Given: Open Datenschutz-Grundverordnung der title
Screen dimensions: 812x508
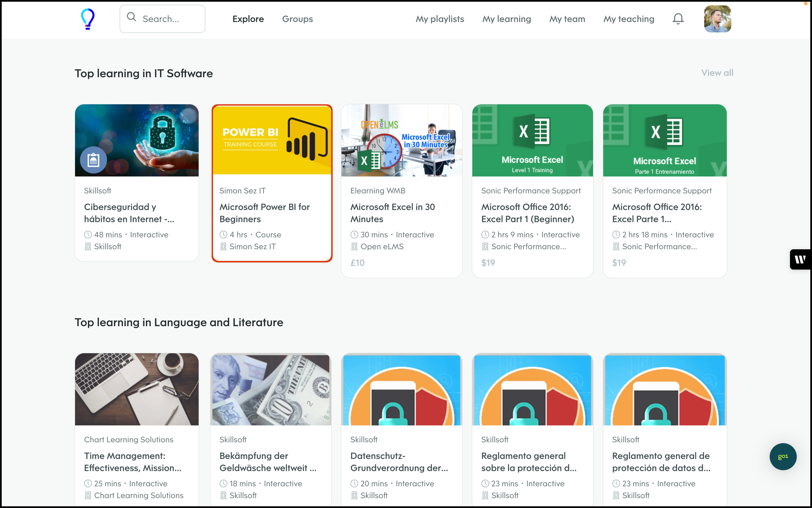Looking at the screenshot, I should pyautogui.click(x=399, y=462).
